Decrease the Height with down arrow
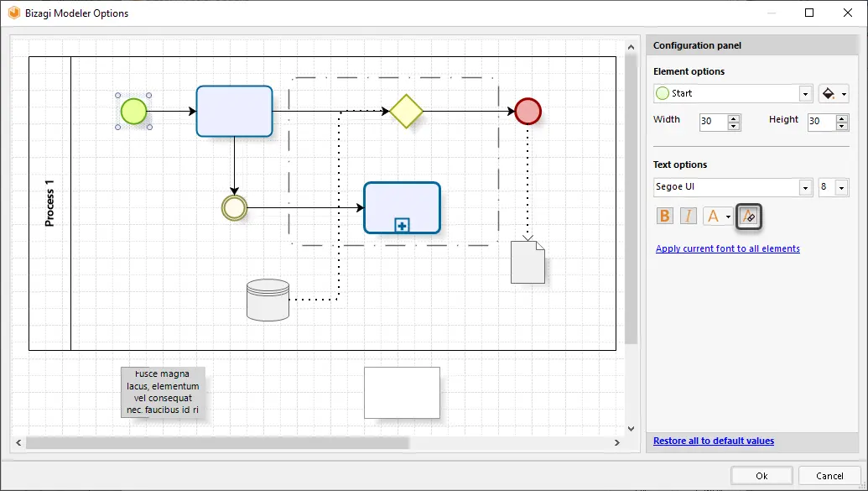 (841, 126)
